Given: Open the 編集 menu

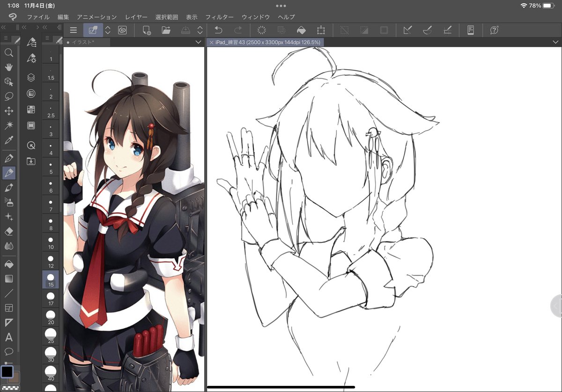Looking at the screenshot, I should pyautogui.click(x=63, y=17).
